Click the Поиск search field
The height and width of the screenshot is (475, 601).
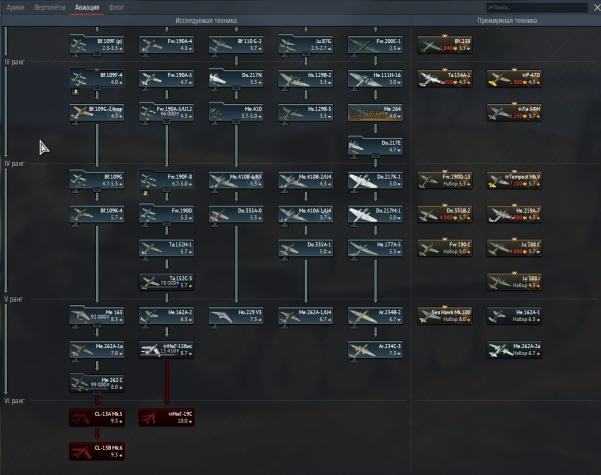pos(537,7)
